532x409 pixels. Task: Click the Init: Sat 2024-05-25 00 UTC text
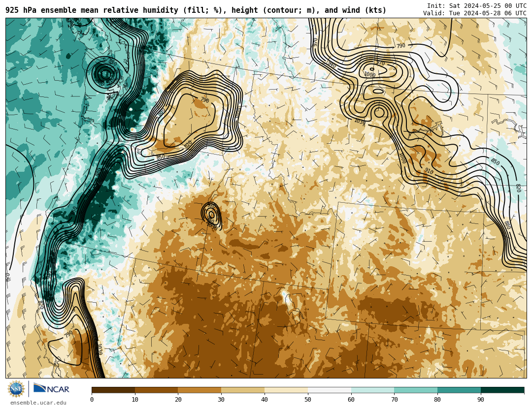(x=477, y=6)
